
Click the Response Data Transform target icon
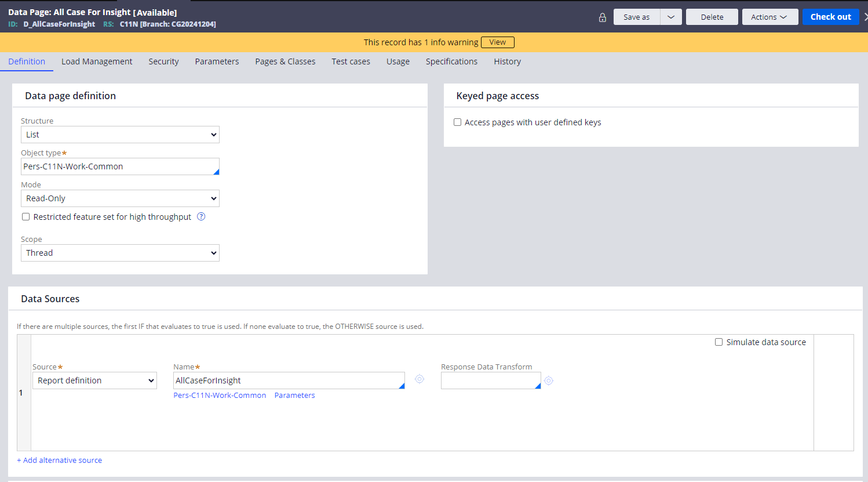(x=549, y=381)
